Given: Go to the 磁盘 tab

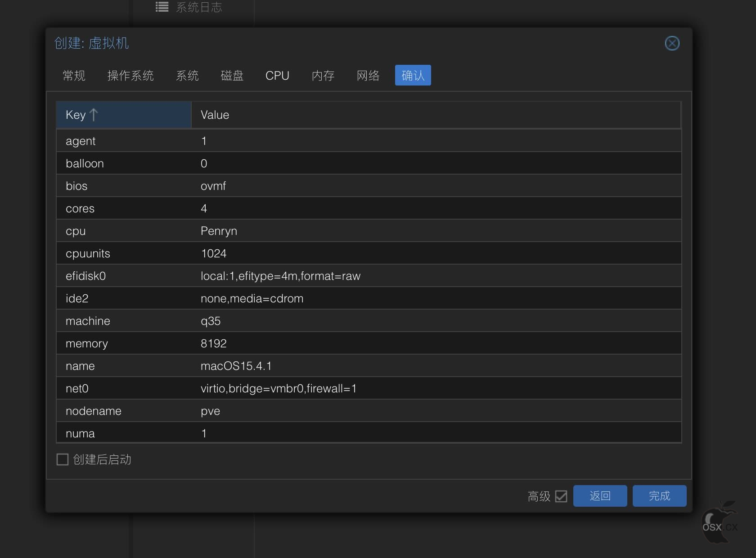Looking at the screenshot, I should click(x=232, y=75).
